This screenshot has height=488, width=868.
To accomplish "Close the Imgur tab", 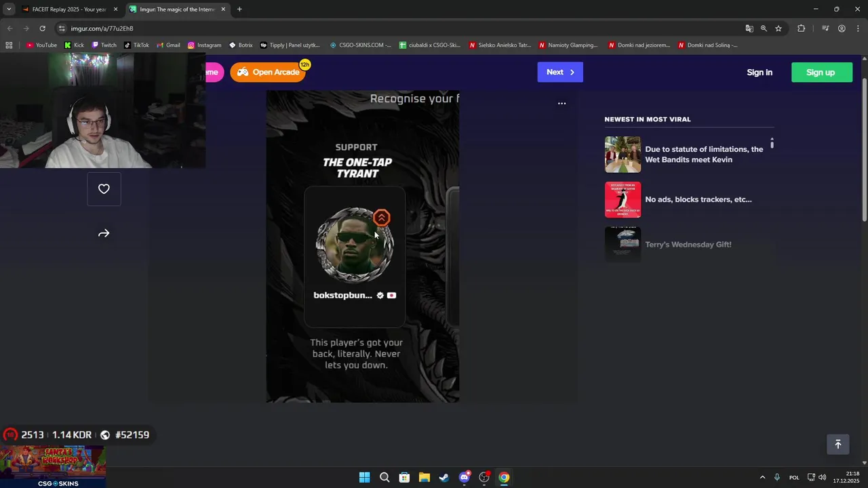I will [223, 9].
